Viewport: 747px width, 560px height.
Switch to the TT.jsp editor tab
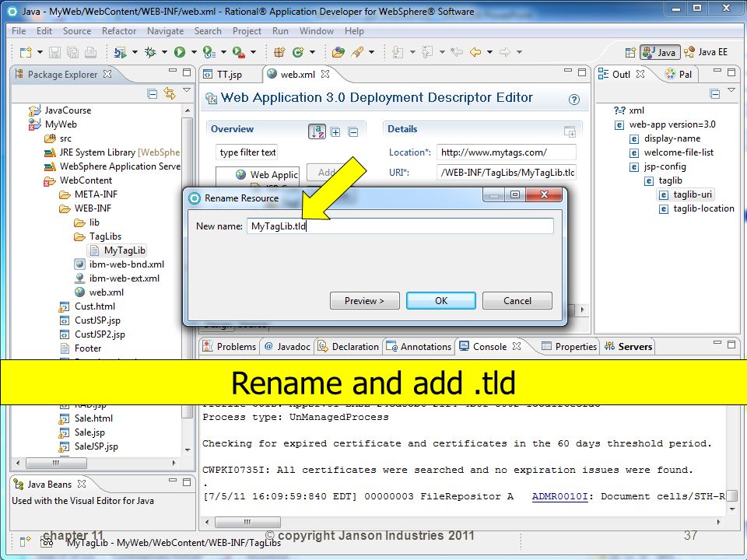223,75
